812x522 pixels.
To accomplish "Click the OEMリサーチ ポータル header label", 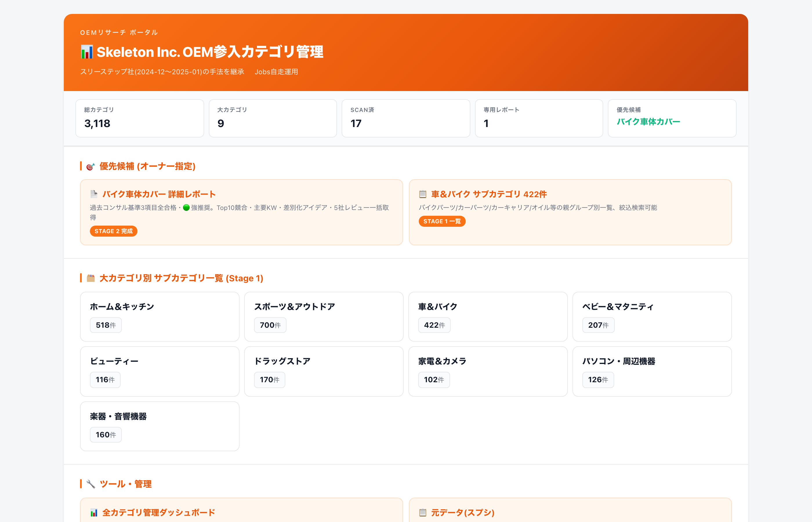I will click(119, 32).
